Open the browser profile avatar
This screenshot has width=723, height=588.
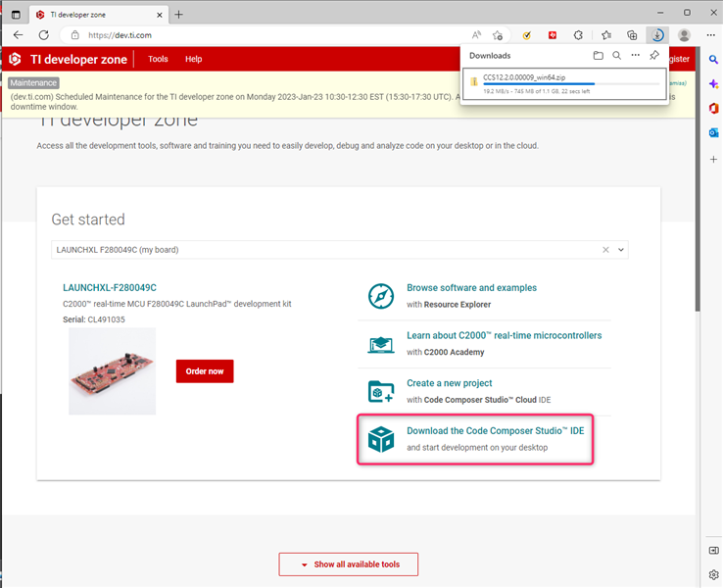tap(684, 35)
